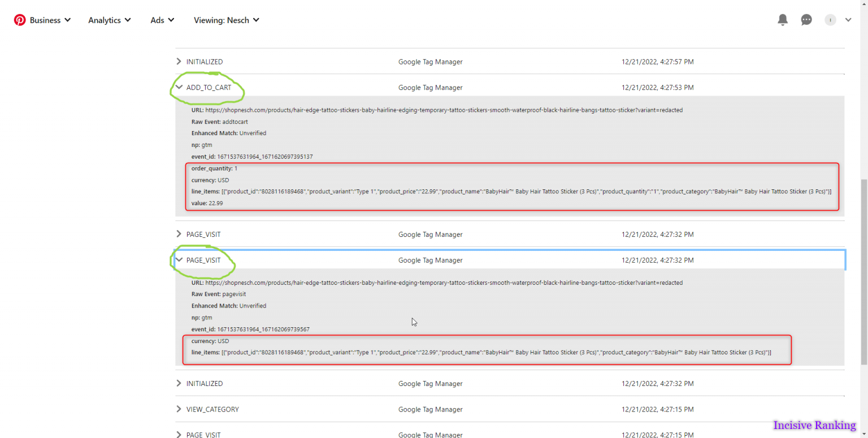Collapse the expanded ADD_TO_CART event chevron
Screen dimensions: 868x438
pos(179,87)
